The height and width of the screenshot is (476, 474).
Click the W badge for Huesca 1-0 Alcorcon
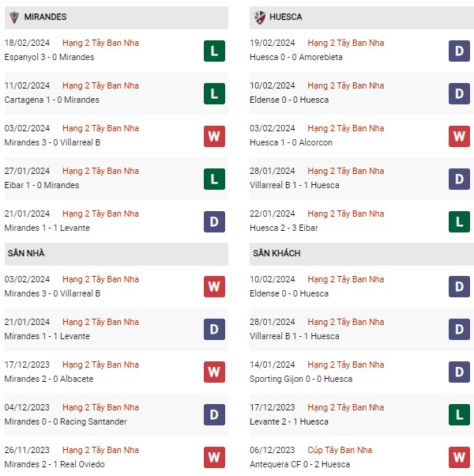459,136
